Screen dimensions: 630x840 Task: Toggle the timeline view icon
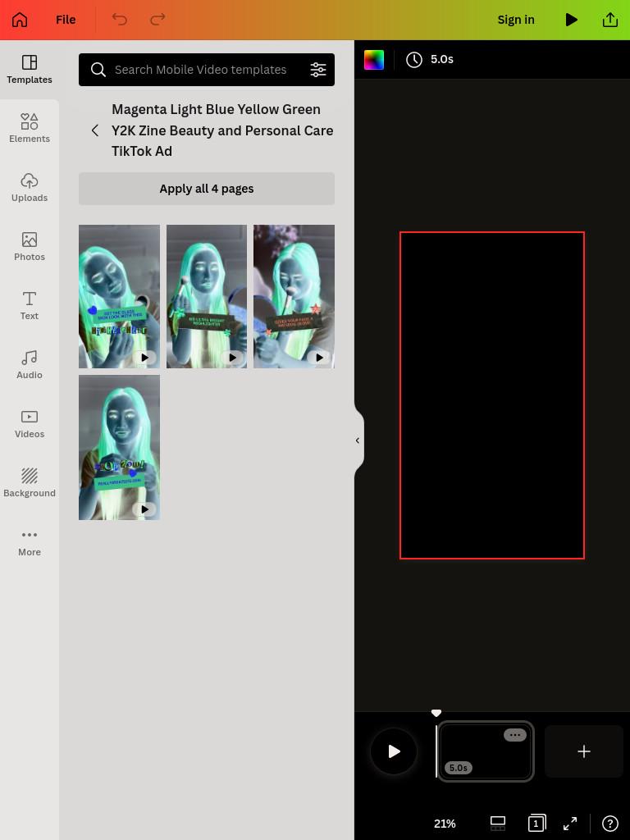498,824
